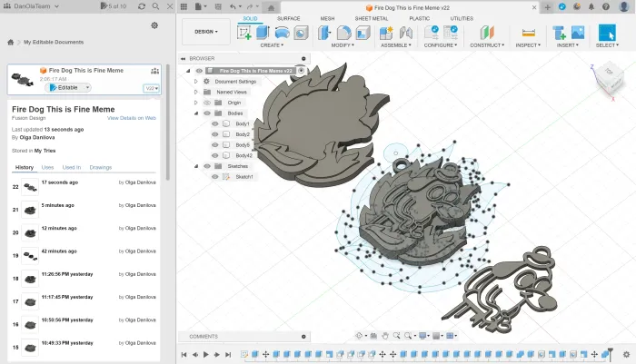The image size is (636, 364).
Task: Switch to the UTILITIES tab
Action: coord(462,19)
